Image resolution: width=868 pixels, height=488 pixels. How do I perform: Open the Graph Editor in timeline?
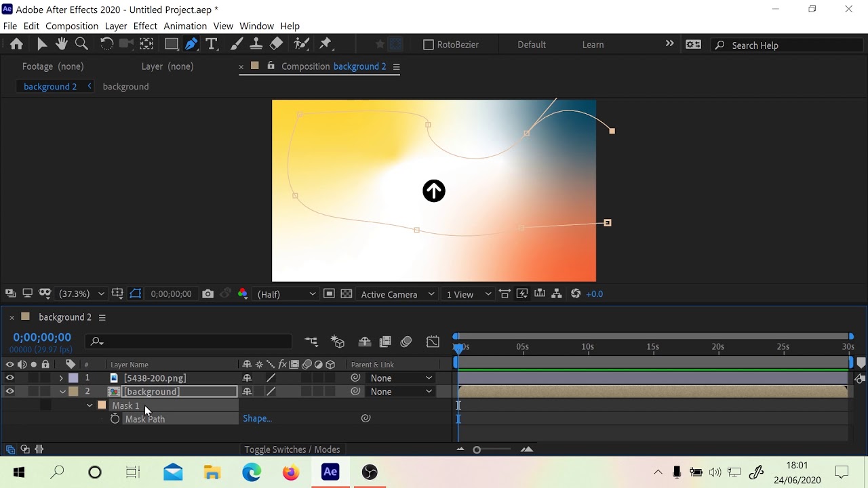click(433, 342)
